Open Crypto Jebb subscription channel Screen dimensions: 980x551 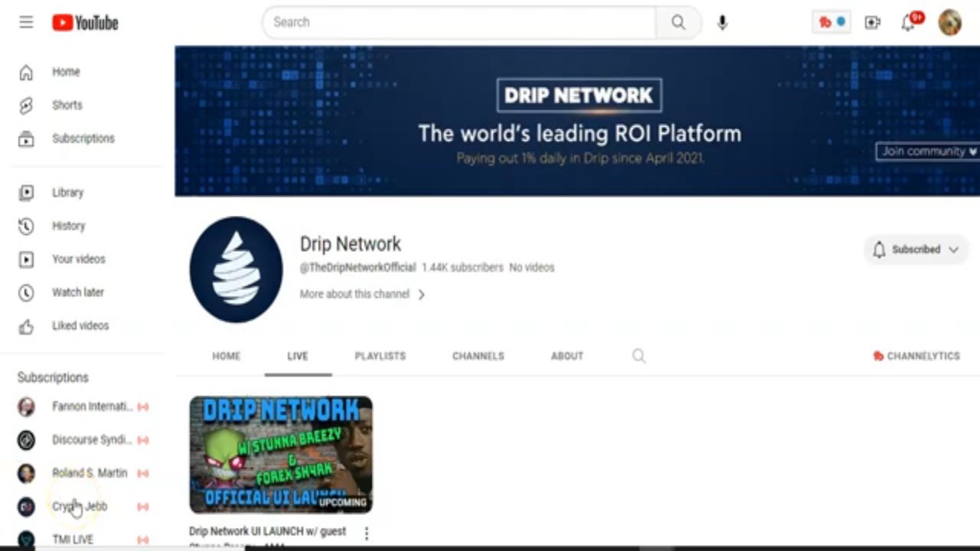pos(83,507)
